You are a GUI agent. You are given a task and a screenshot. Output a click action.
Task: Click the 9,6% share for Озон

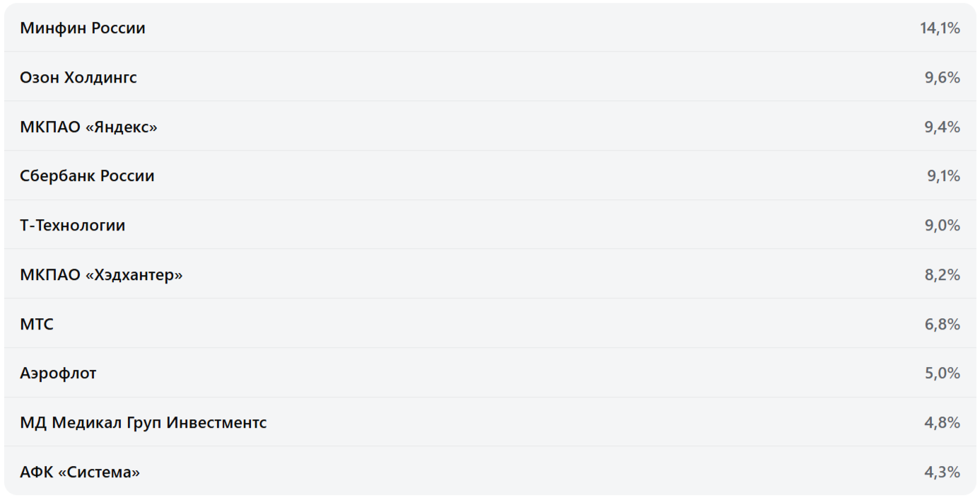[x=942, y=78]
